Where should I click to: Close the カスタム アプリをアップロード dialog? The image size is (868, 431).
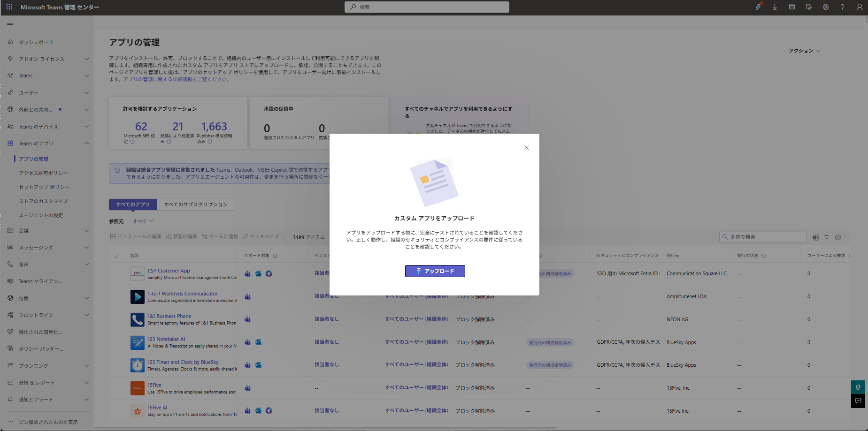pyautogui.click(x=527, y=148)
